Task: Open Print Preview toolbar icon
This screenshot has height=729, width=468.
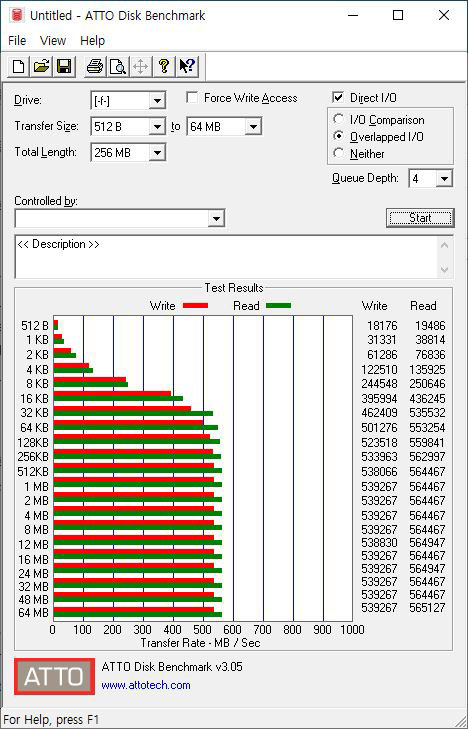Action: coord(118,66)
